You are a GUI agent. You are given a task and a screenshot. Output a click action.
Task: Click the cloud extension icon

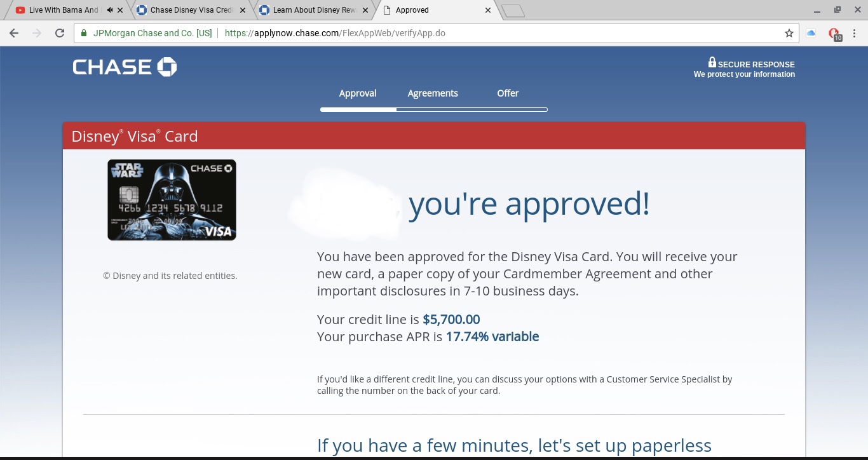click(x=811, y=33)
